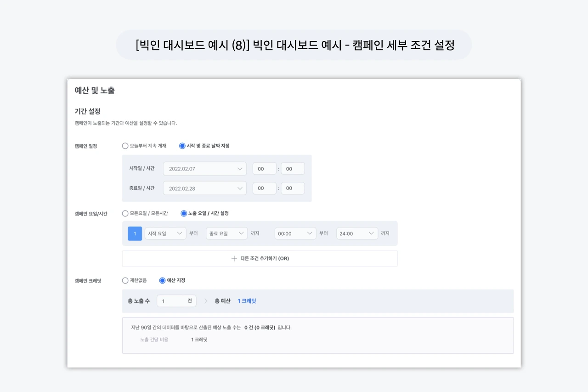Viewport: 588px width, 392px height.
Task: Click the end time hour input field
Action: pyautogui.click(x=264, y=188)
